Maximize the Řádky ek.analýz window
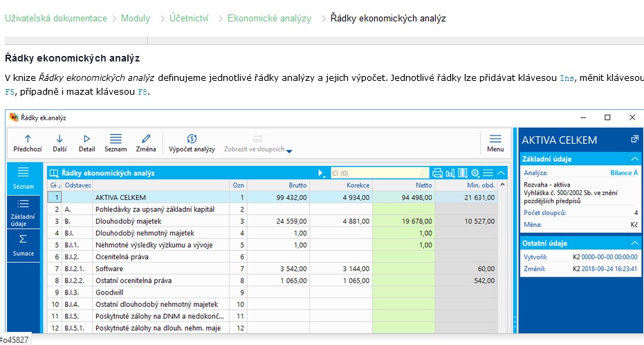Image resolution: width=644 pixels, height=345 pixels. 607,118
